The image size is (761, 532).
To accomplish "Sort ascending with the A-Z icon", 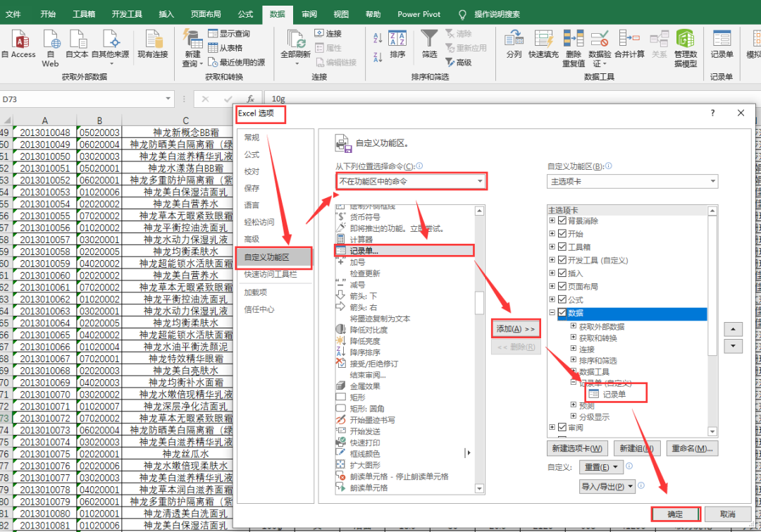I will click(x=378, y=38).
